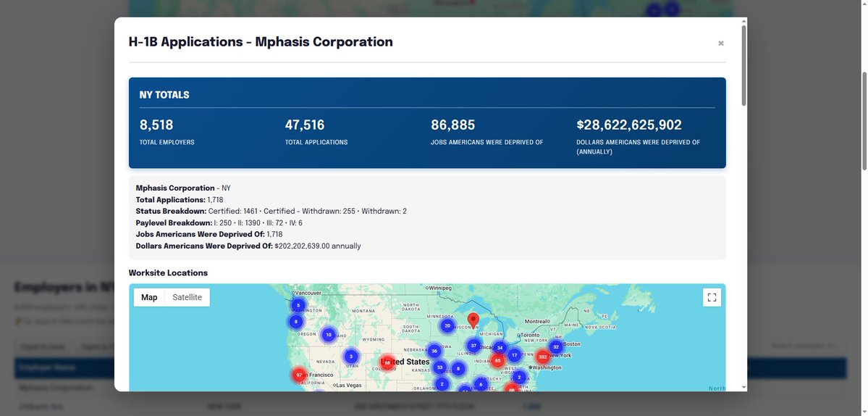Click the Total Applications: 1,718 line
This screenshot has height=416, width=868.
tap(180, 200)
